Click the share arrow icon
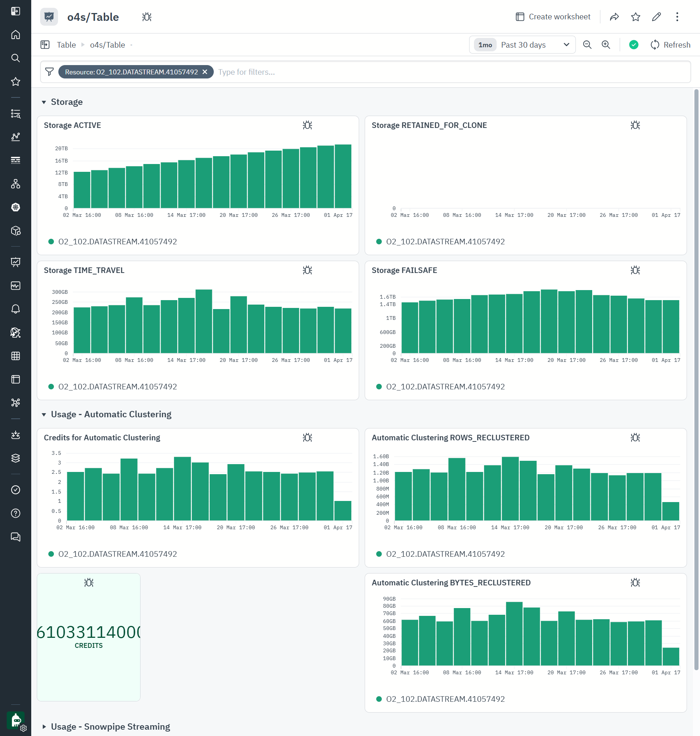Viewport: 700px width, 736px height. [614, 17]
